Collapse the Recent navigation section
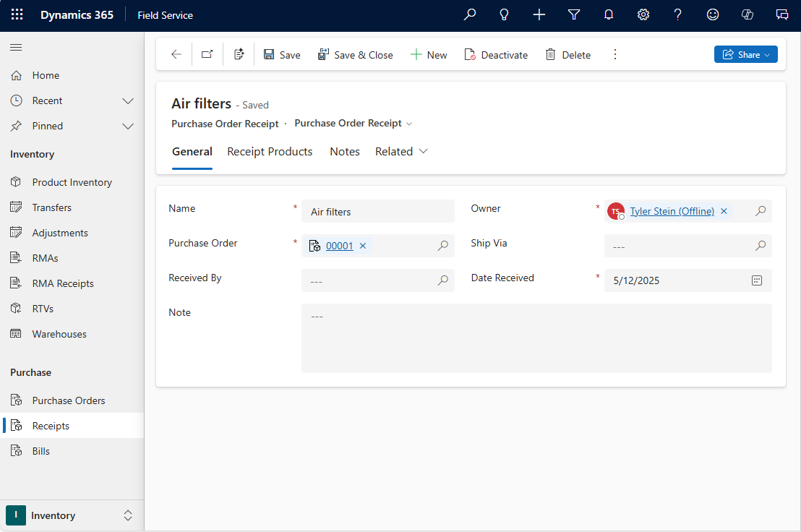Image resolution: width=801 pixels, height=532 pixels. (128, 100)
